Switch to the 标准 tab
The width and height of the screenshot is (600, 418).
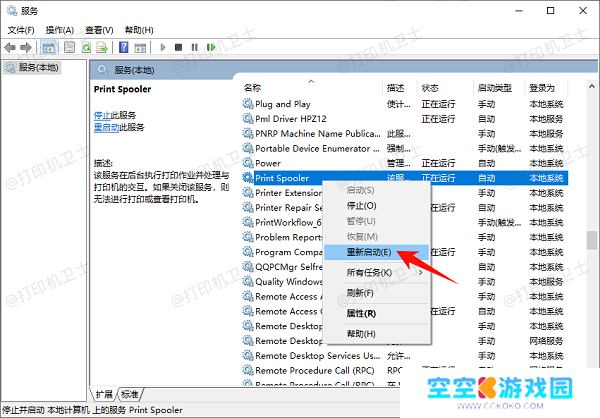coord(129,394)
